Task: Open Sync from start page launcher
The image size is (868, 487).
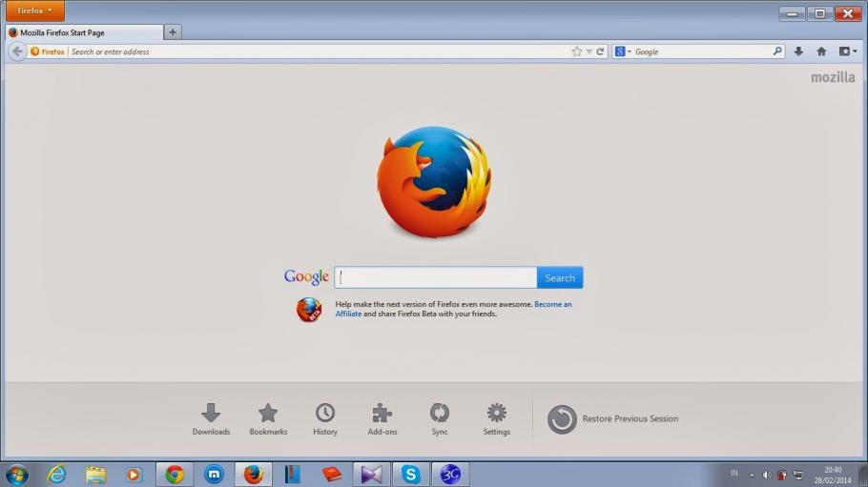Action: pos(440,419)
